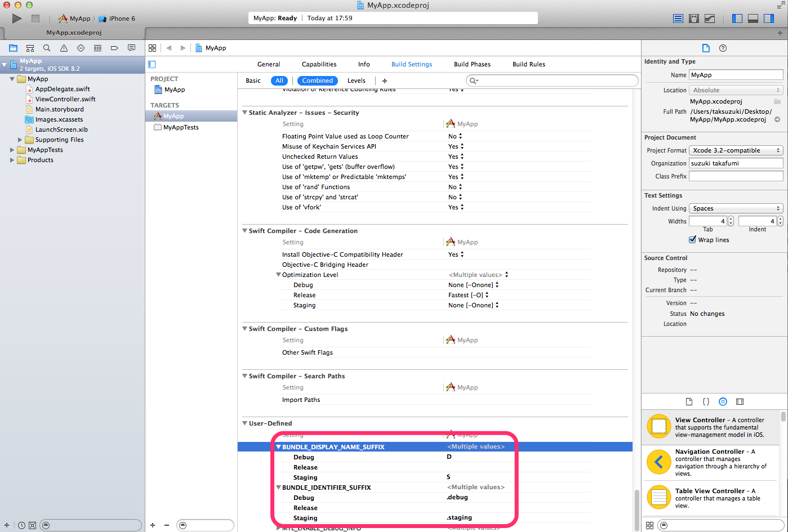Expand the MyAppTests folder
The width and height of the screenshot is (788, 532).
coord(12,150)
